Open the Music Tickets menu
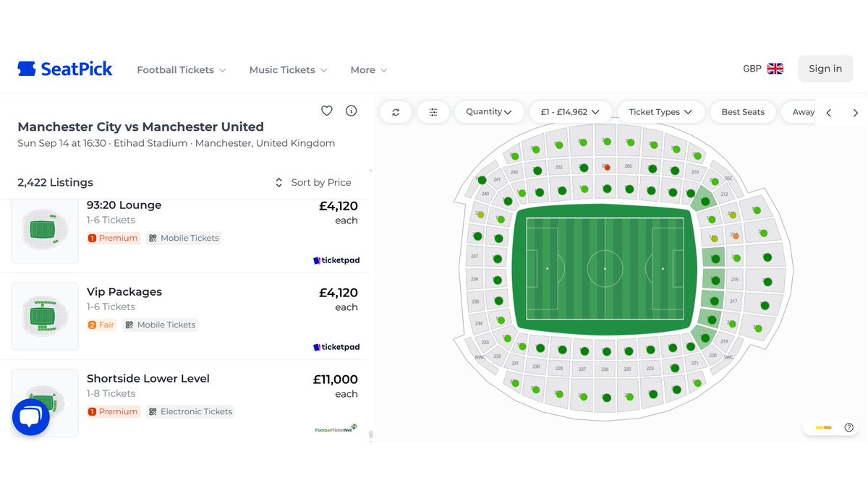This screenshot has height=488, width=868. 288,70
